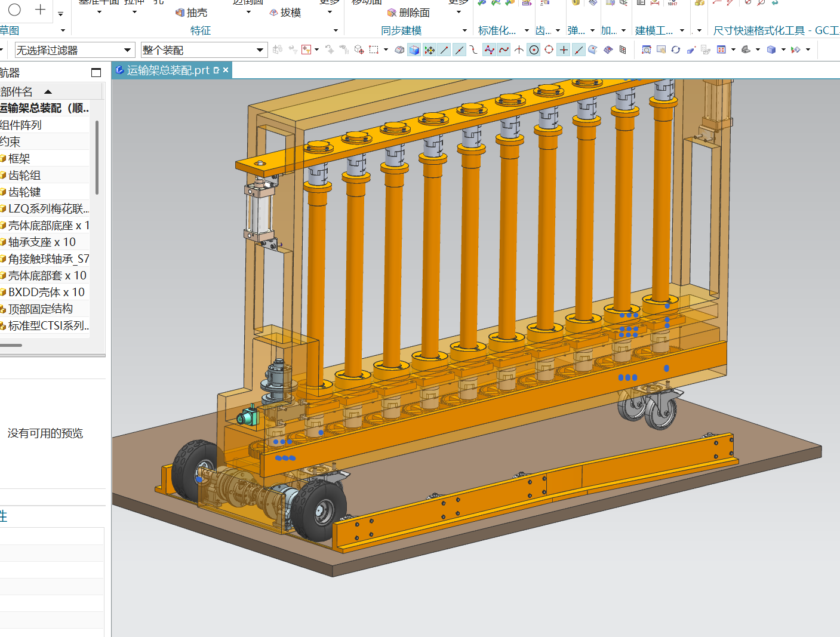Click the enable snap point toggle icon
Screen dimensions: 840x637
pos(429,50)
